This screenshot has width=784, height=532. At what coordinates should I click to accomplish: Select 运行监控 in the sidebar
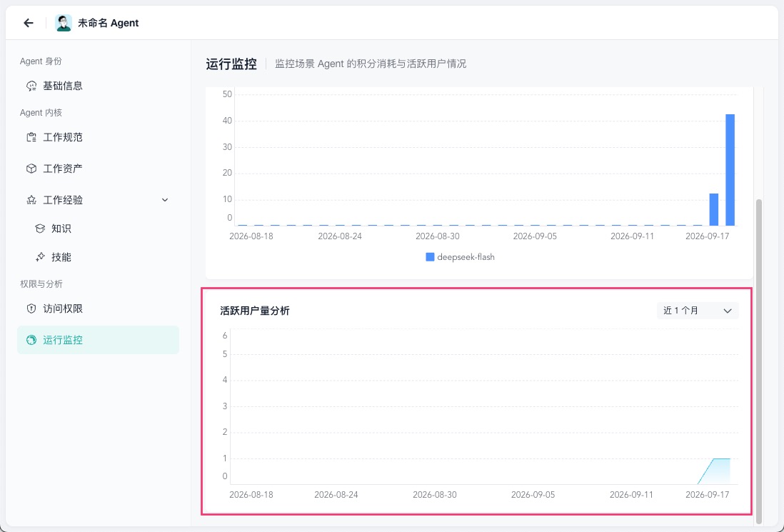[x=98, y=340]
